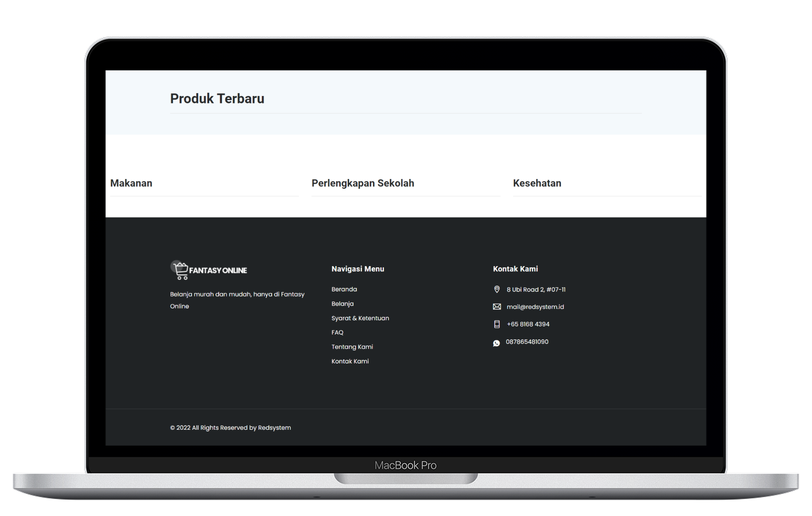Click the Makanan category heading
812x516 pixels.
[x=131, y=183]
